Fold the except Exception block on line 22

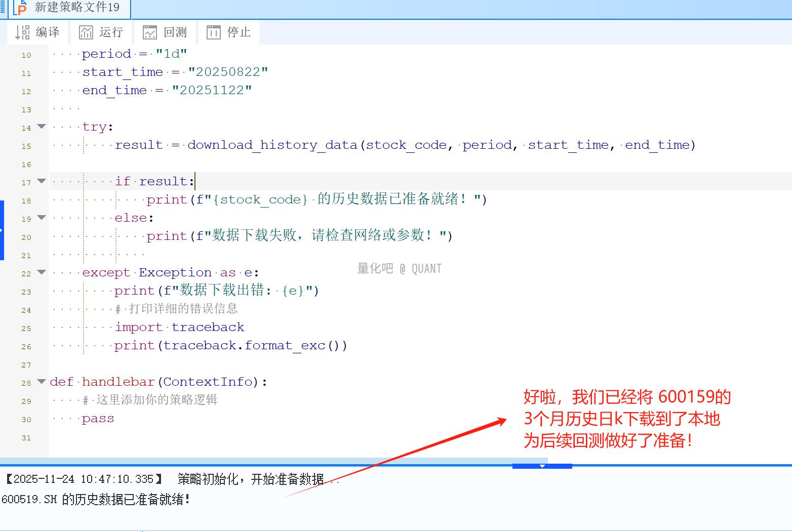42,272
